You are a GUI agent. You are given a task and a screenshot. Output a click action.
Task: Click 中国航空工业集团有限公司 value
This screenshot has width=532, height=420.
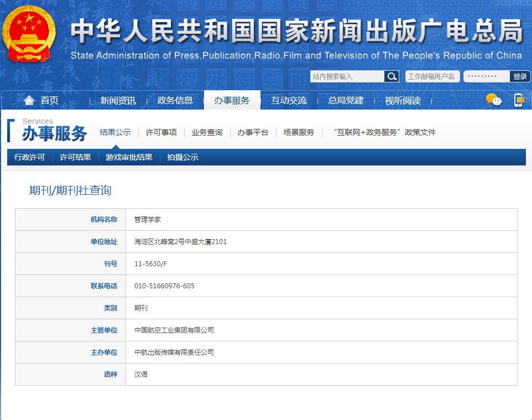click(174, 330)
